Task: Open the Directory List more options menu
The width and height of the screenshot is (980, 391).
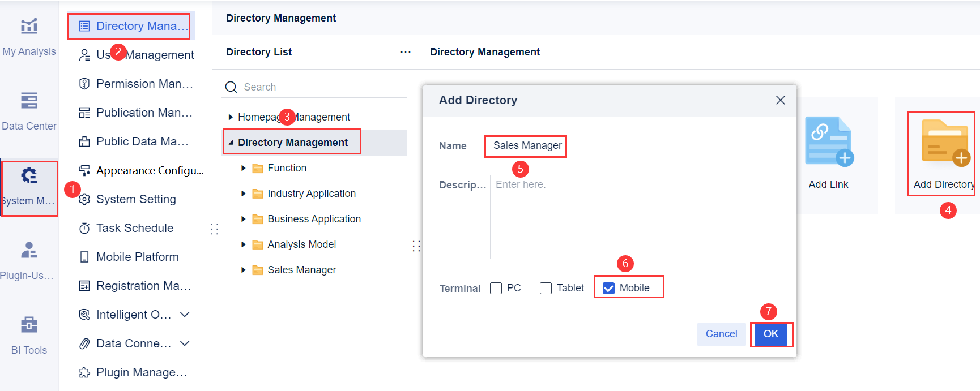Action: [x=406, y=52]
